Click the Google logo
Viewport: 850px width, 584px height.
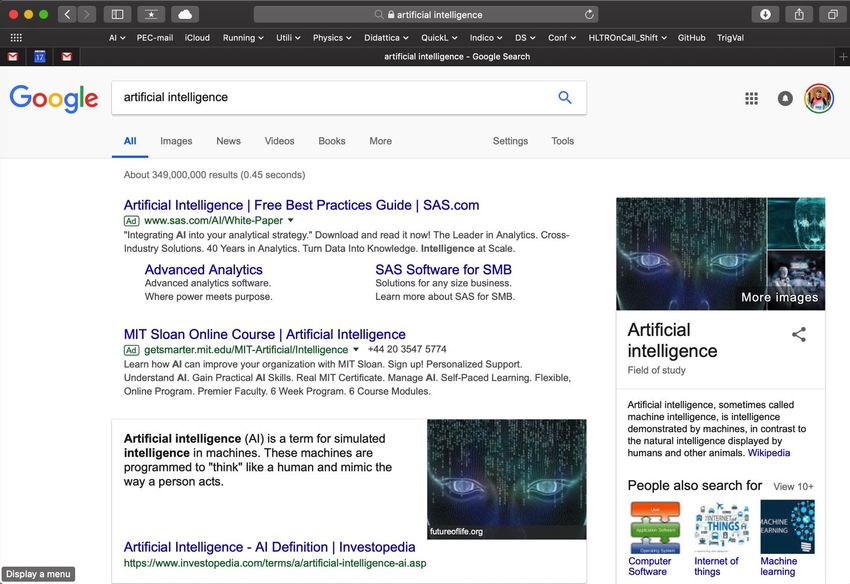54,98
